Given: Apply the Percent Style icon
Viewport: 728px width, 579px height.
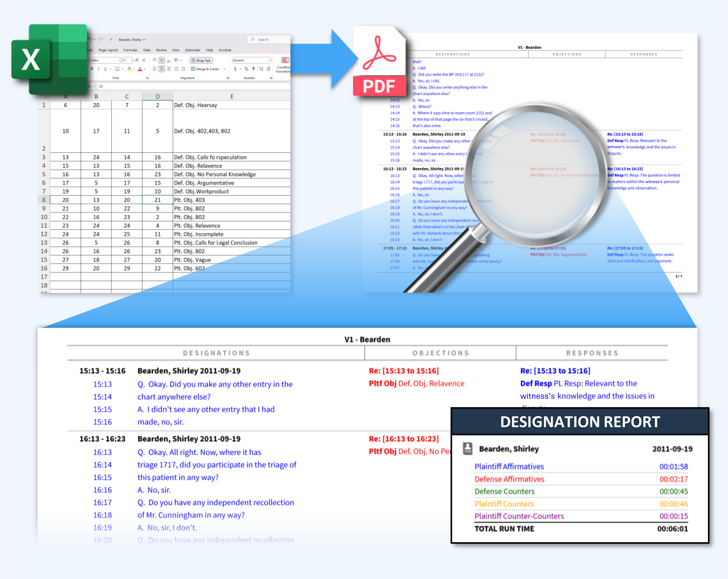Looking at the screenshot, I should [247, 69].
